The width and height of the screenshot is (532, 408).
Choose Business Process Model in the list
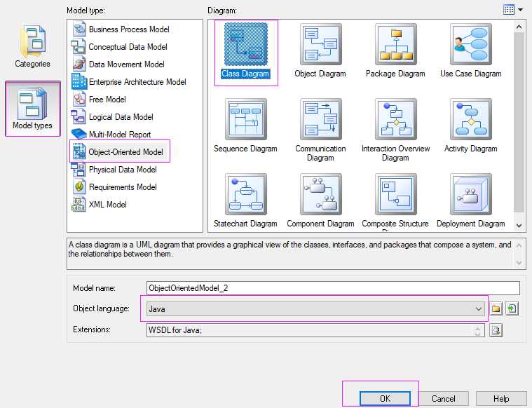(121, 29)
